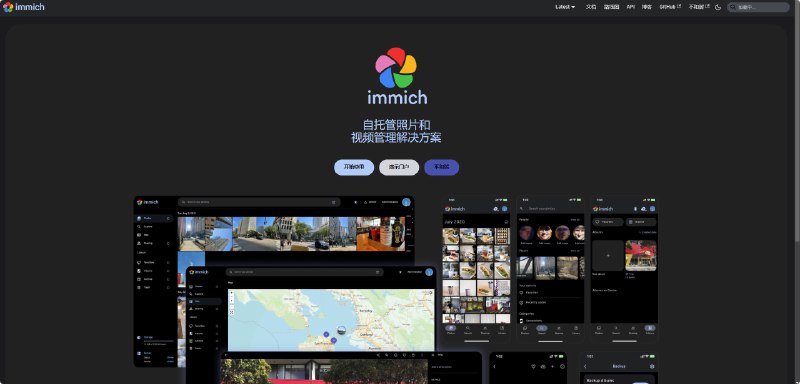Open the 不和谐 Discord link in navbar
800x384 pixels.
698,7
